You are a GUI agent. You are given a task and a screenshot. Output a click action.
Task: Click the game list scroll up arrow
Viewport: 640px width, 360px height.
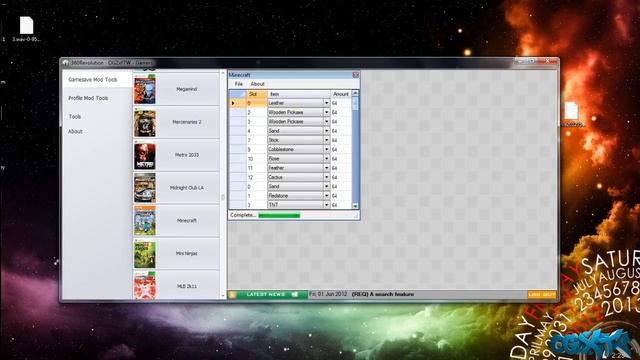(x=223, y=73)
